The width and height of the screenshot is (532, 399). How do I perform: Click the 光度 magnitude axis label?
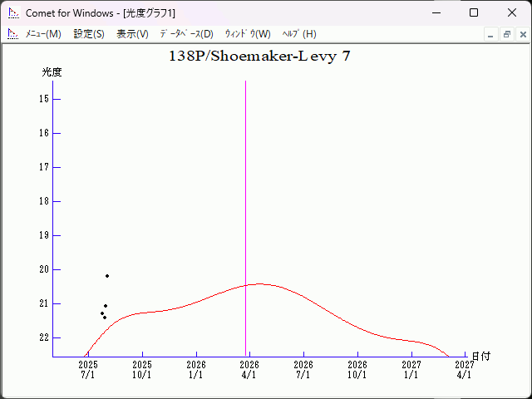click(52, 72)
